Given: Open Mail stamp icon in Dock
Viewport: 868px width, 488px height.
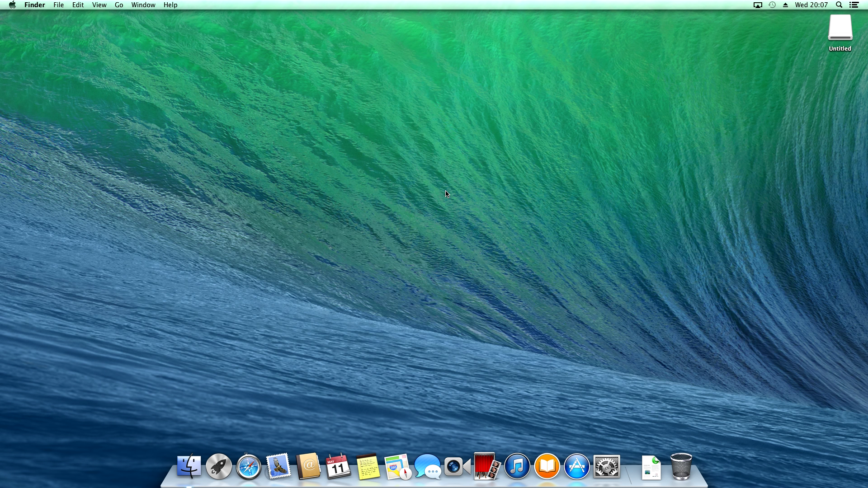Looking at the screenshot, I should click(x=278, y=466).
